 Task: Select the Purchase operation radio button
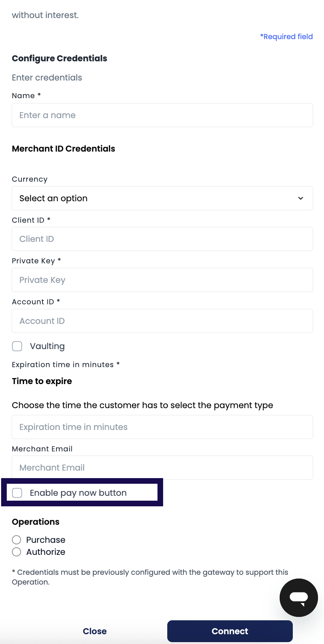pos(17,540)
